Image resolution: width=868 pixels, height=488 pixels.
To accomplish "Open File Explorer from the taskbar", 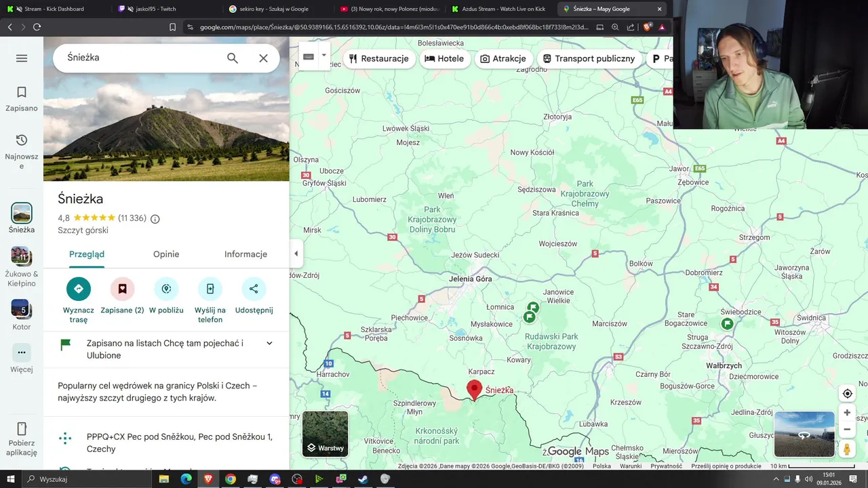I will [164, 479].
